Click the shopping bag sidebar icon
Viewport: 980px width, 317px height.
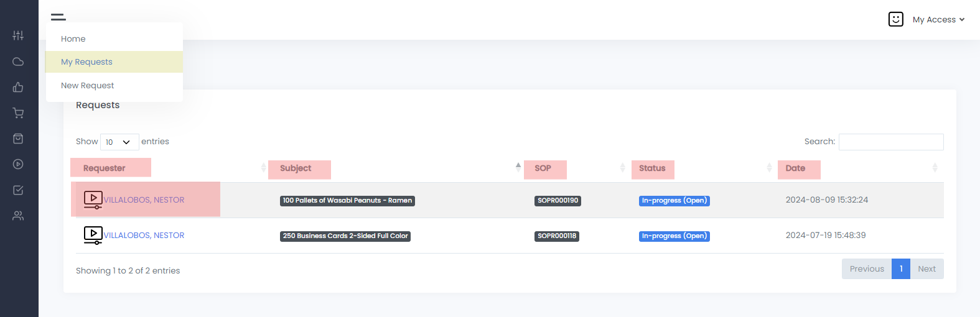pyautogui.click(x=18, y=139)
